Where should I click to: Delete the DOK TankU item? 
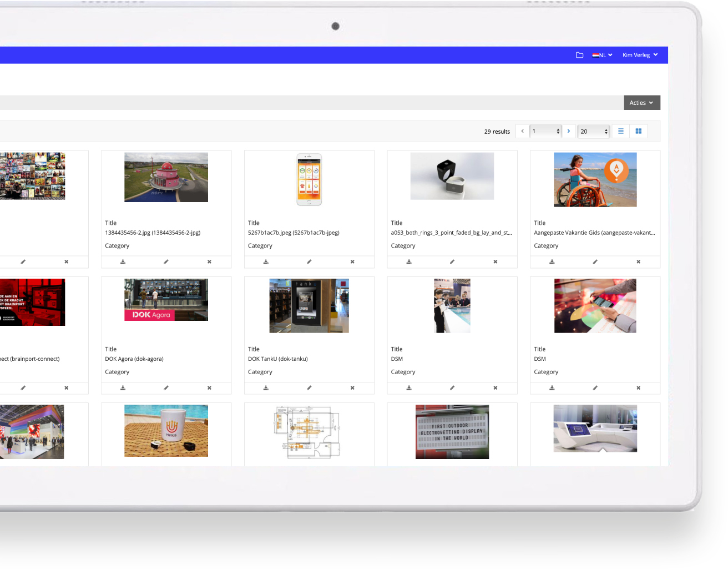[x=352, y=388]
